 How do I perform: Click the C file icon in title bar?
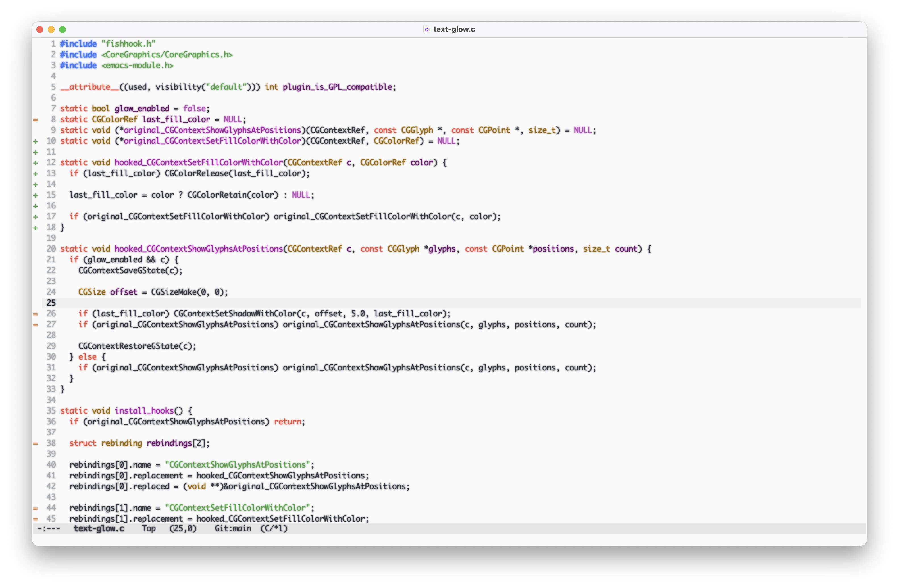point(426,30)
